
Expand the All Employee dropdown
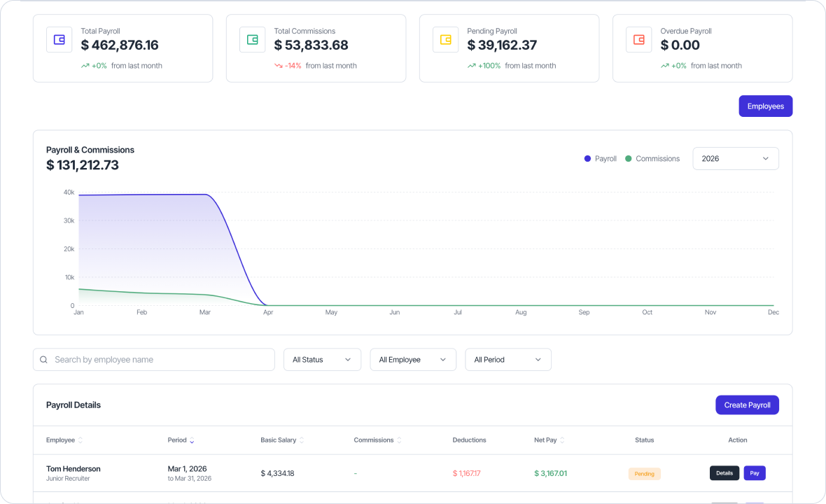tap(413, 359)
